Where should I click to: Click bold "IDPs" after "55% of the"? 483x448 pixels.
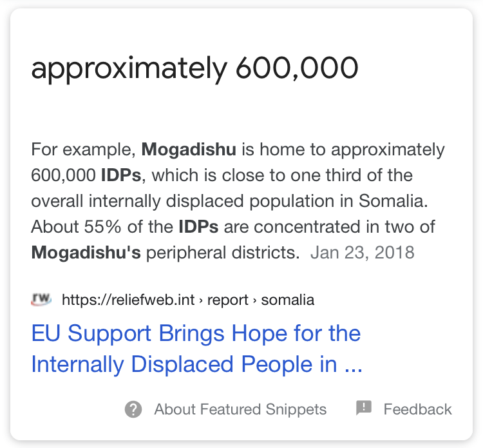tap(199, 227)
